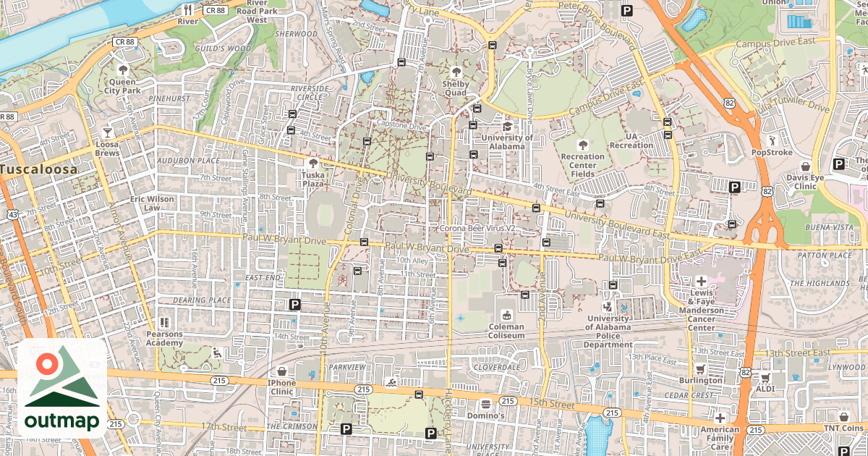
Task: Click the playground icon below Pearsons Academy
Action: 216,353
